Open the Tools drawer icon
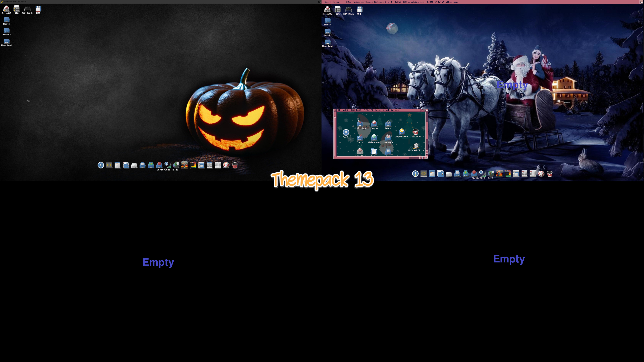The height and width of the screenshot is (362, 644). 360,138
